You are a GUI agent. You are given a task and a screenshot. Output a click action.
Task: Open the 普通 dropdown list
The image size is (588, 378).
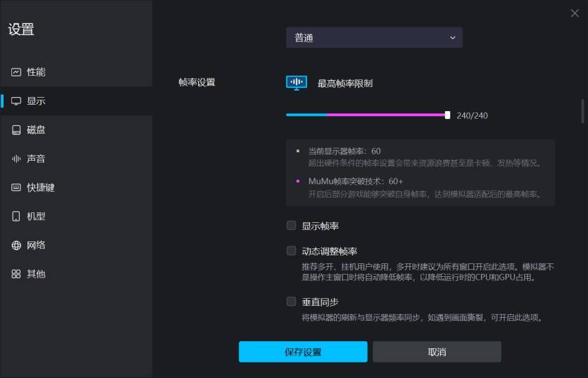(374, 38)
